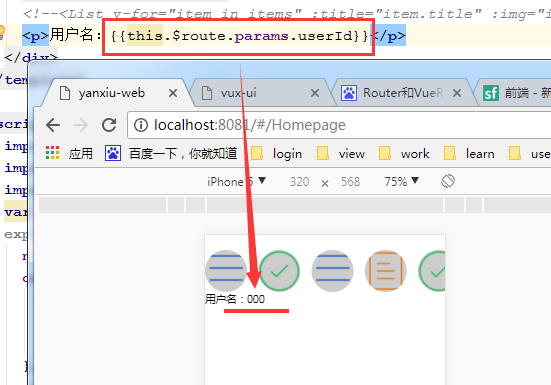Open the Baidu bookmark link
The width and height of the screenshot is (551, 385).
click(x=171, y=154)
